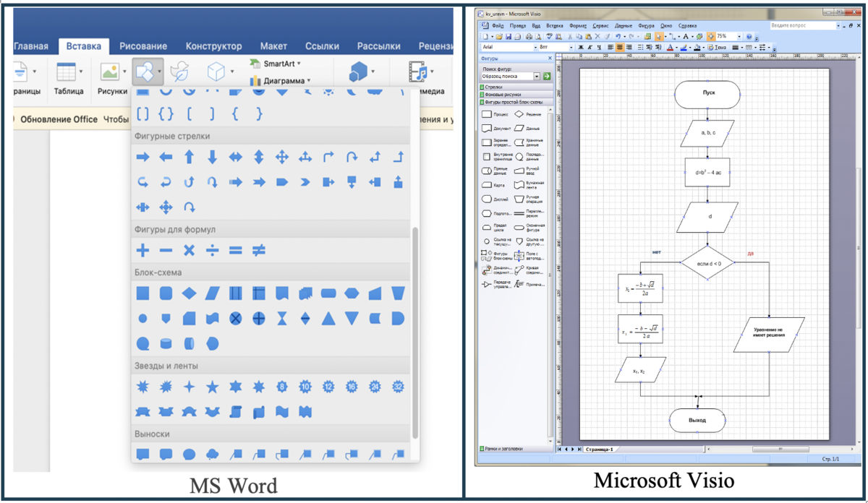Toggle center alignment in Visio toolbar
Screen dimensions: 868x503
(620, 47)
